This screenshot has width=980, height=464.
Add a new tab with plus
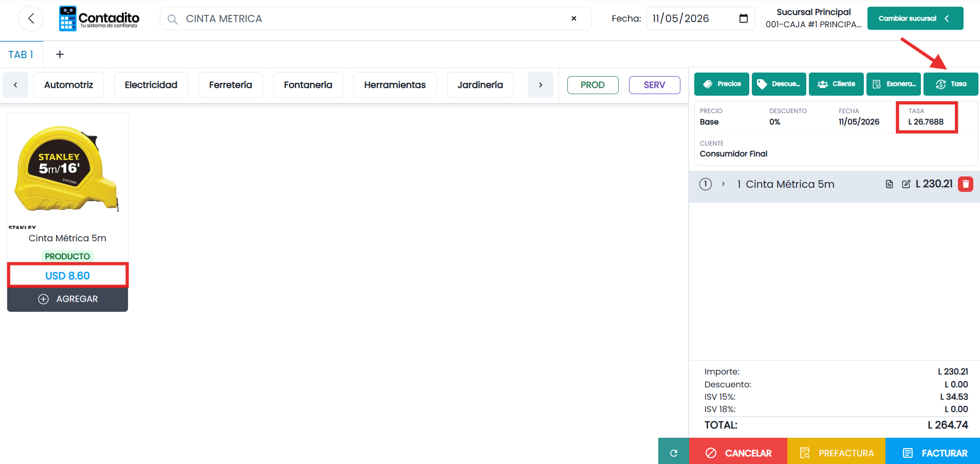pyautogui.click(x=60, y=55)
